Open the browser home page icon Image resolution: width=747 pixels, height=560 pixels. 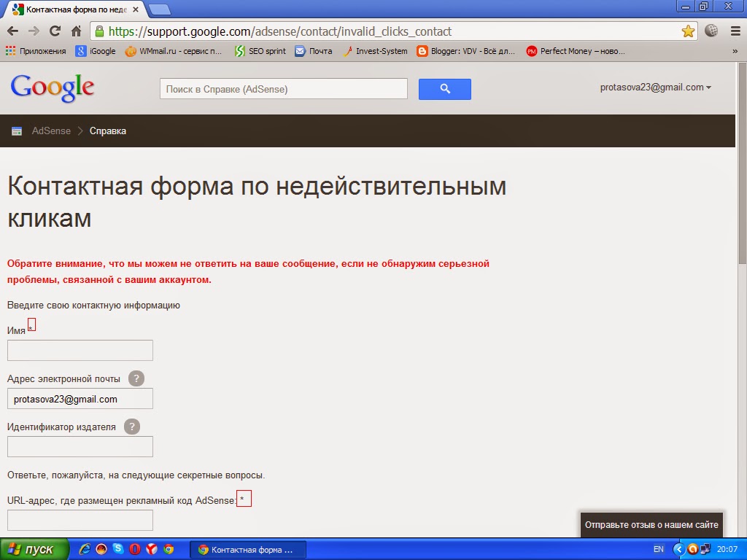[x=76, y=31]
